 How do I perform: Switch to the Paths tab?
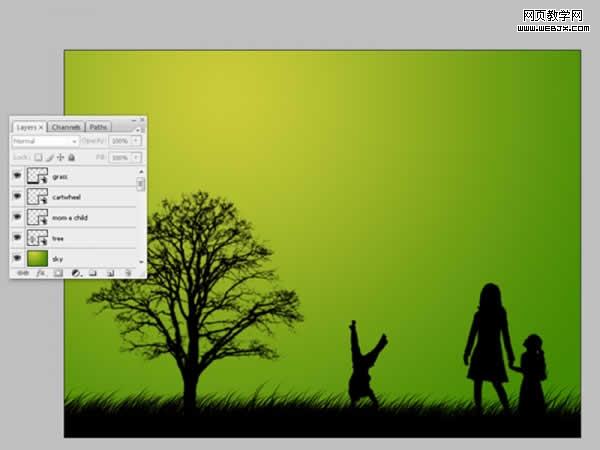(x=98, y=127)
